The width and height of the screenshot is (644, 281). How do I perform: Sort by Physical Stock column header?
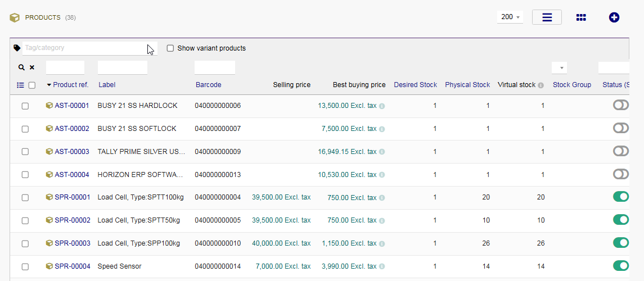tap(467, 85)
